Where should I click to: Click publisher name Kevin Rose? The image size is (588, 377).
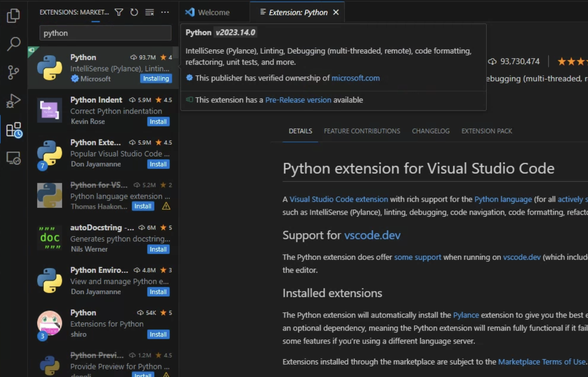point(88,121)
